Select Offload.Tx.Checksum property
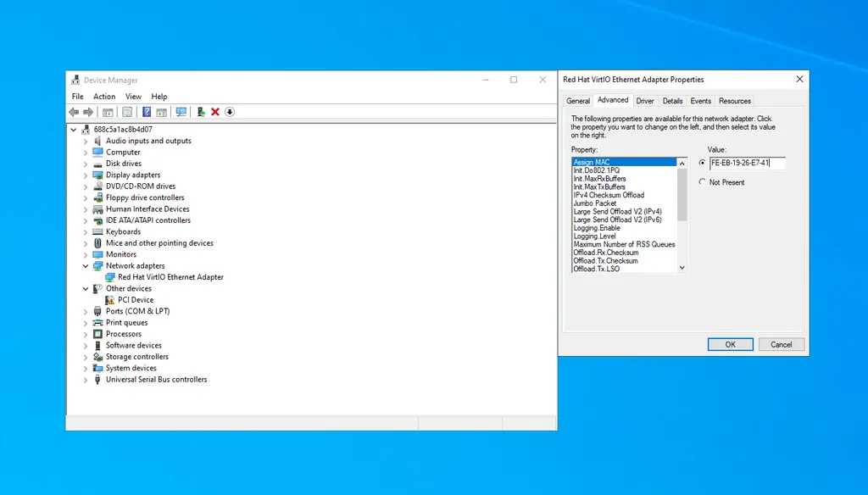 point(605,261)
